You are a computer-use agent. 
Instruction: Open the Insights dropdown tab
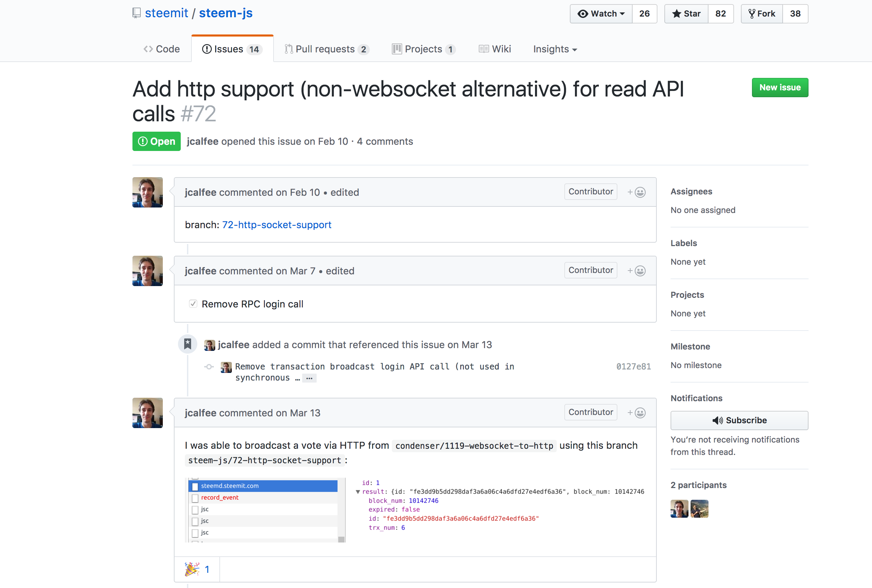click(x=555, y=49)
